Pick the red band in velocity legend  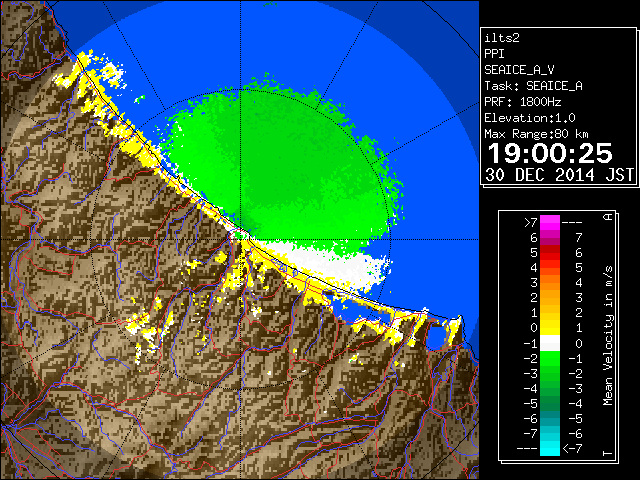point(550,253)
